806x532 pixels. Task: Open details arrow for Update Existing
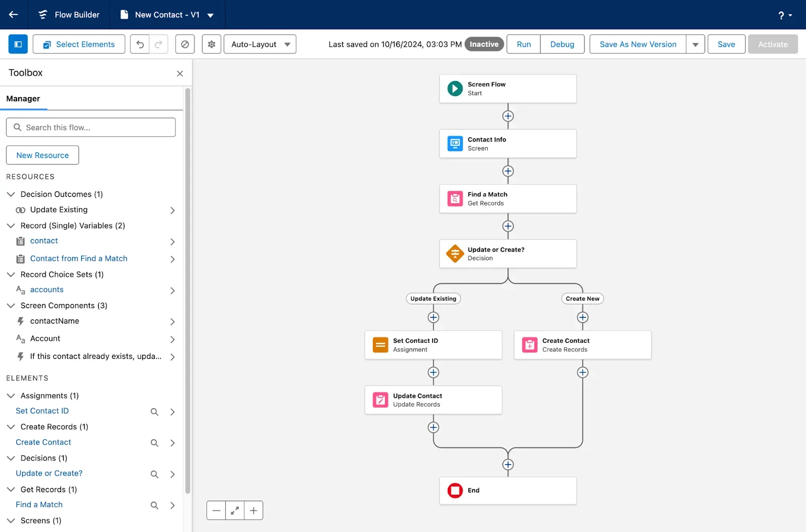(x=172, y=210)
